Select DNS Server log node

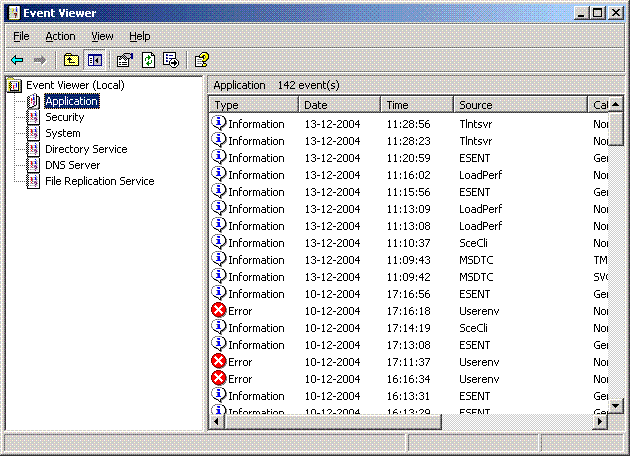point(72,165)
